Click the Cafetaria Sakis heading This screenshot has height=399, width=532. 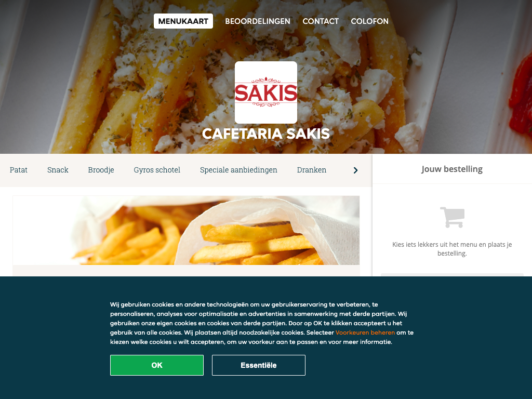(x=266, y=134)
